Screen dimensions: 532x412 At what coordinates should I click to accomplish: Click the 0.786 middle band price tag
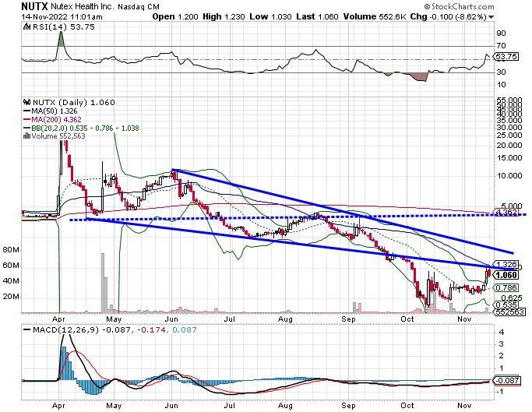point(506,288)
